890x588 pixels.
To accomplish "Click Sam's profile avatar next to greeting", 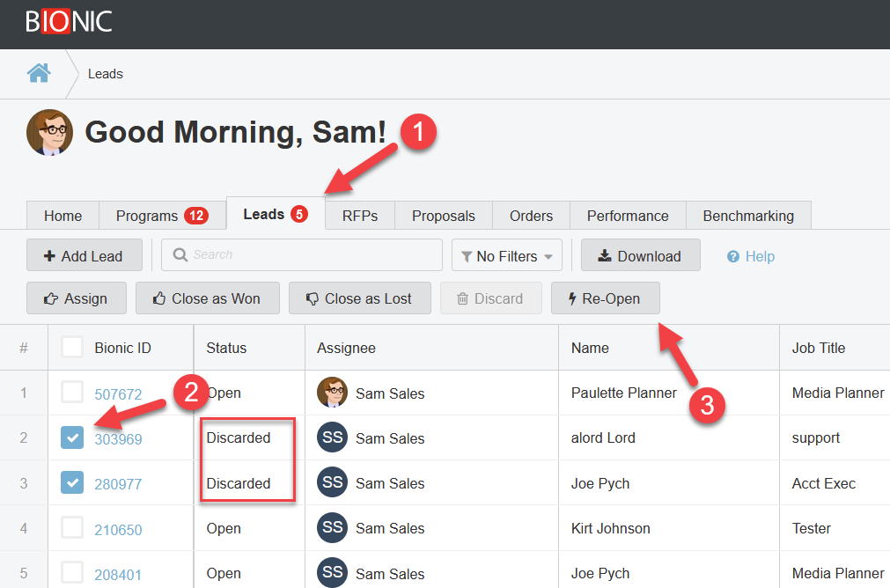I will click(x=49, y=133).
